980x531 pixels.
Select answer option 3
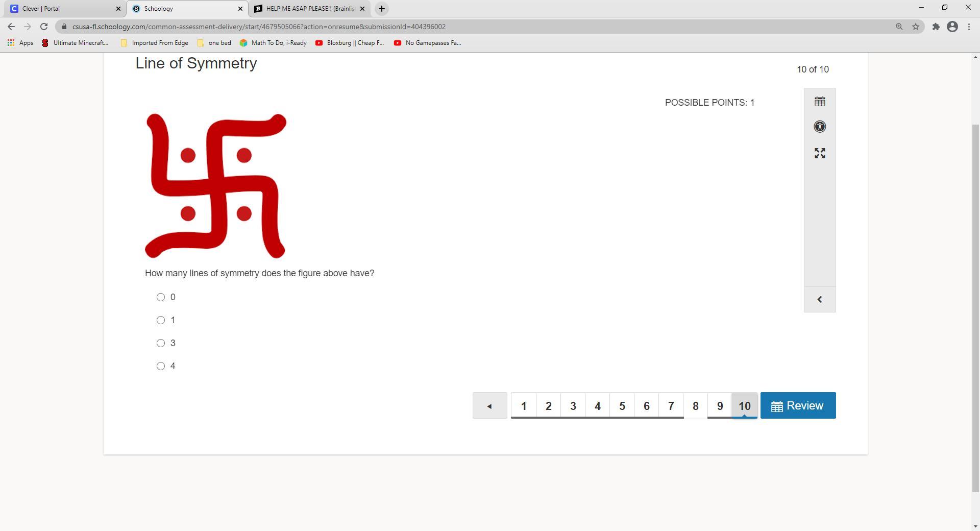click(x=161, y=343)
